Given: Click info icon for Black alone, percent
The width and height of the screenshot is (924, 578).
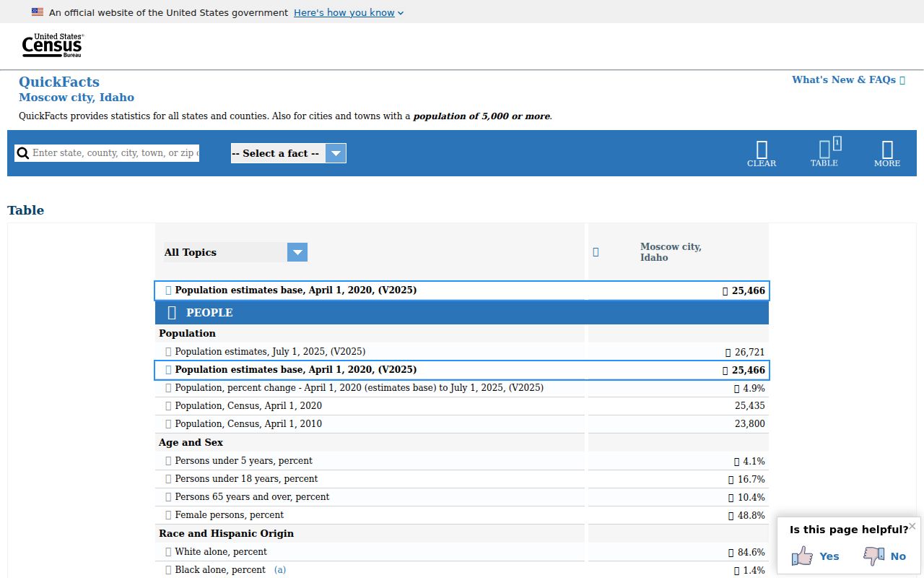Looking at the screenshot, I should [x=169, y=570].
